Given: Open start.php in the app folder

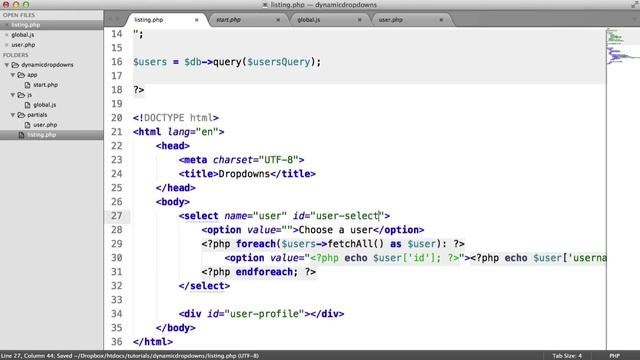Looking at the screenshot, I should click(x=45, y=85).
